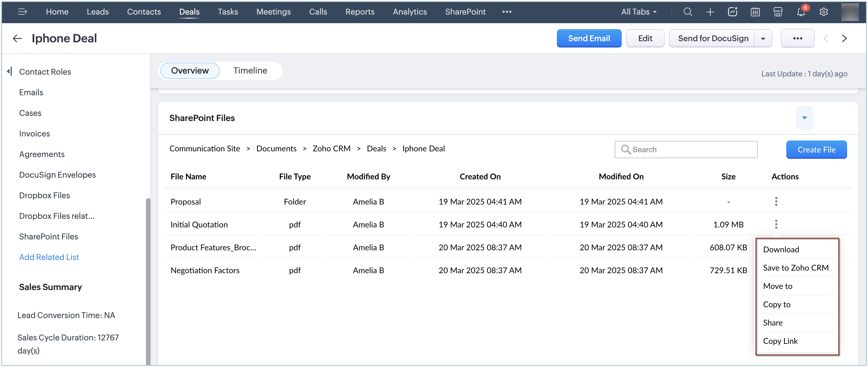This screenshot has width=868, height=367.
Task: Collapse the related list side panel
Action: tap(9, 71)
